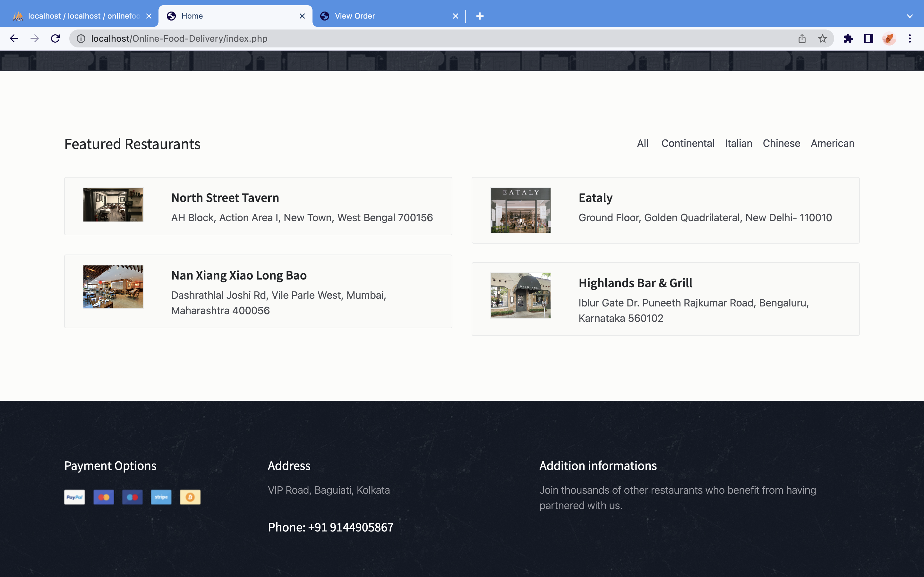Click the profile avatar icon
Screen dimensions: 924x577
889,38
